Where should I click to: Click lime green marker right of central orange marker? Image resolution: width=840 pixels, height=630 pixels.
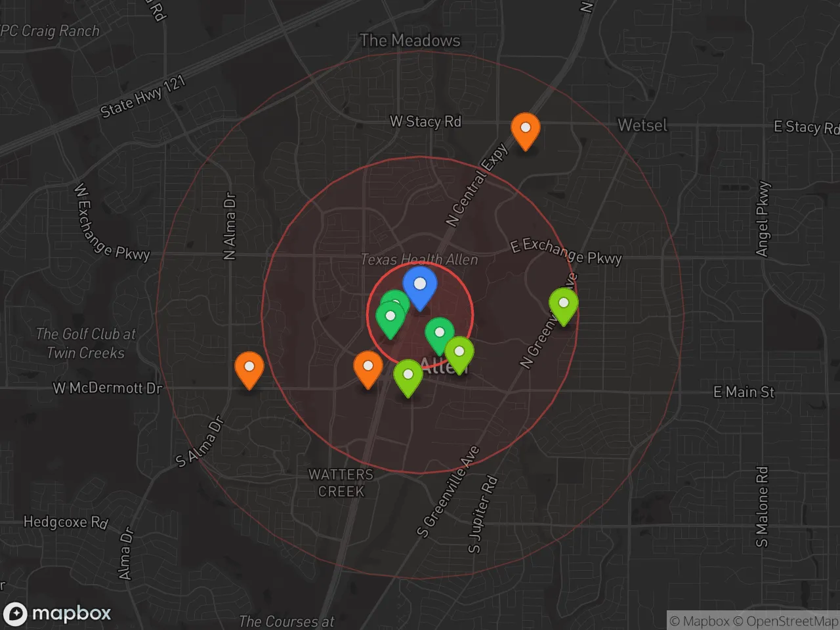[x=408, y=376]
